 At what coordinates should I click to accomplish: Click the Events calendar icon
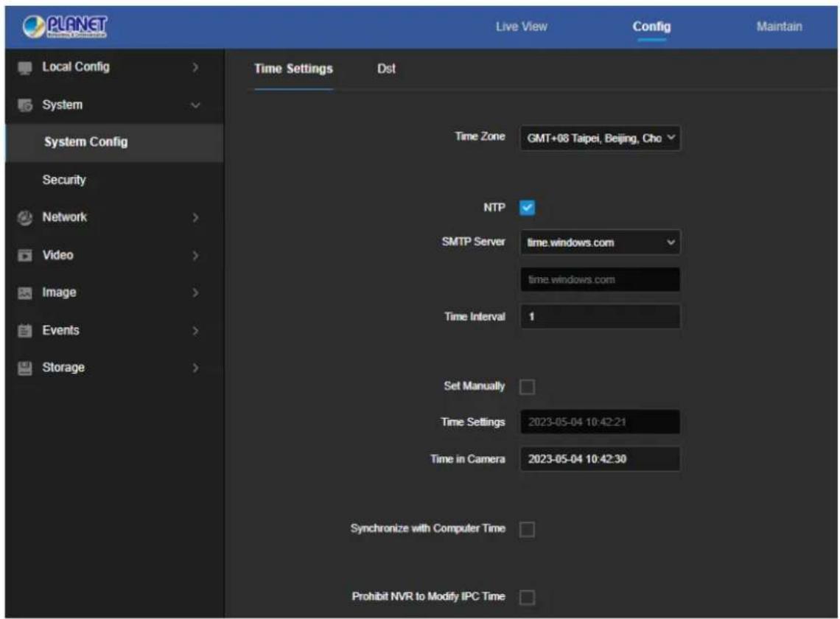pyautogui.click(x=24, y=330)
